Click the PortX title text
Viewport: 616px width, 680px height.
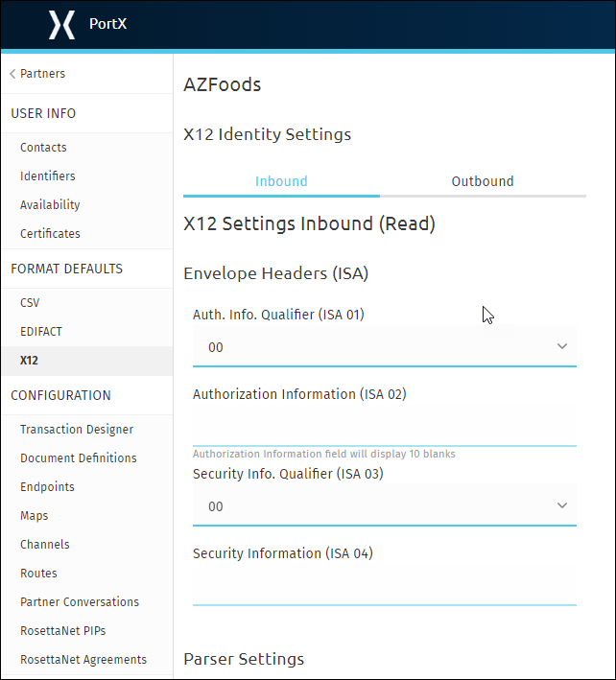pos(108,23)
